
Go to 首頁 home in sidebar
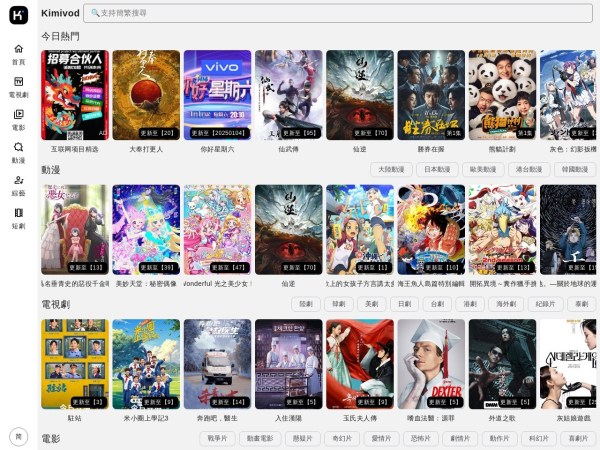pos(18,53)
